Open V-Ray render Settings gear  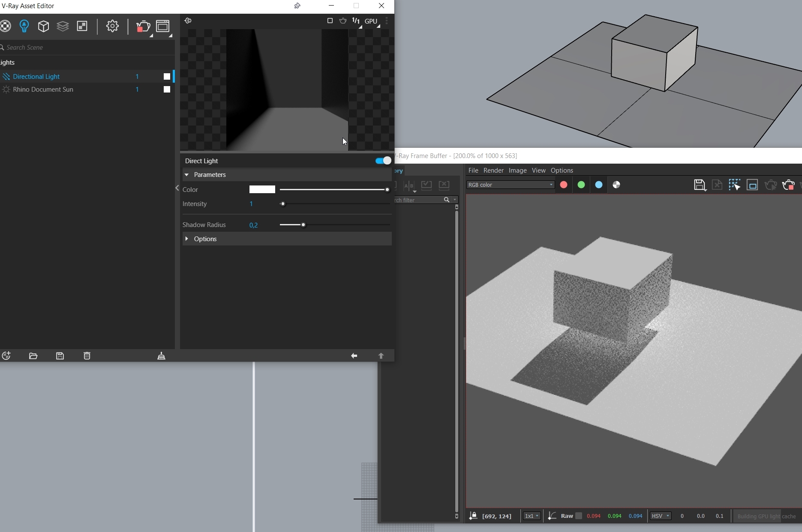[x=112, y=26]
